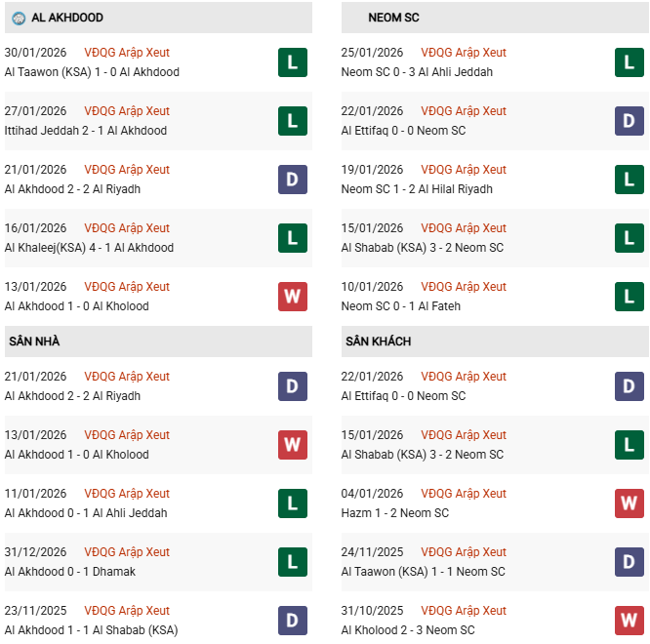Click win badge for Hazm 1-2 Neom SC
Screen dimensions: 650x644
pyautogui.click(x=629, y=503)
